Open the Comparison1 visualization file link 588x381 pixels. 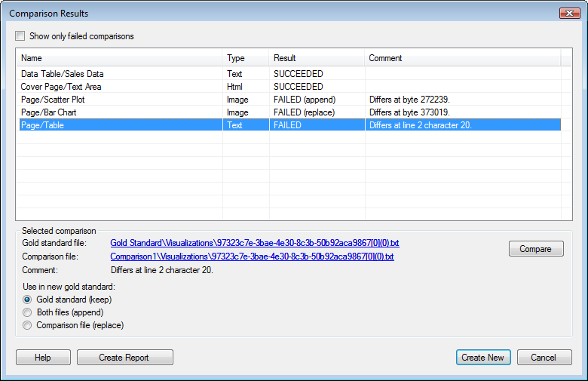(252, 257)
